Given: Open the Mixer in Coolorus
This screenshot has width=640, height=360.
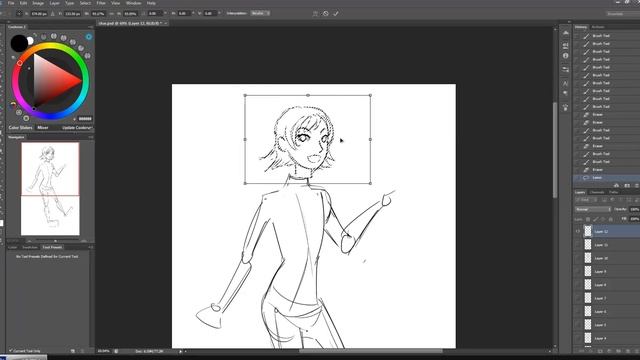Looking at the screenshot, I should tap(43, 128).
